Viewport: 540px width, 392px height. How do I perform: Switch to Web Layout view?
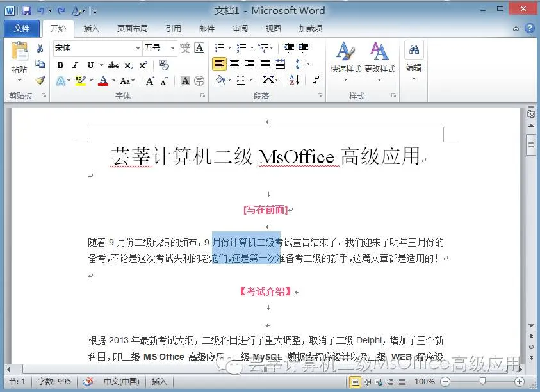click(379, 382)
